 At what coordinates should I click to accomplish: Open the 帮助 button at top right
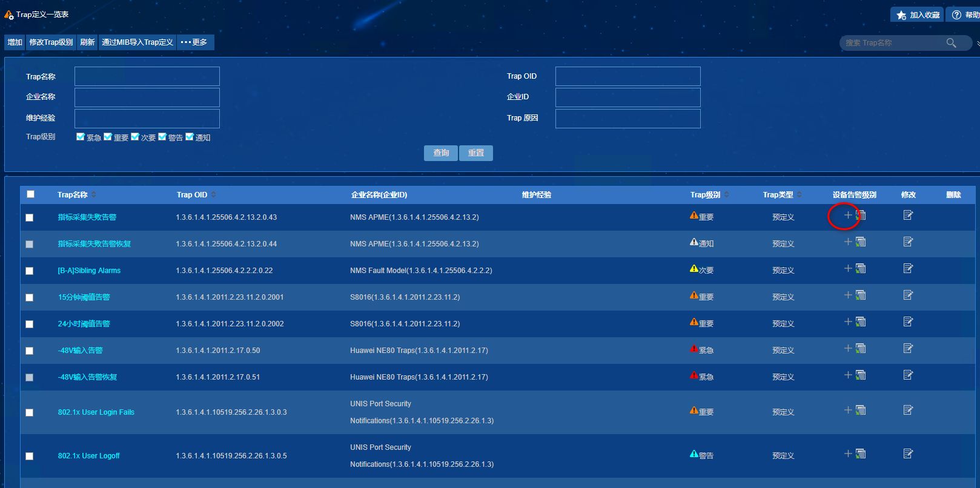[964, 15]
